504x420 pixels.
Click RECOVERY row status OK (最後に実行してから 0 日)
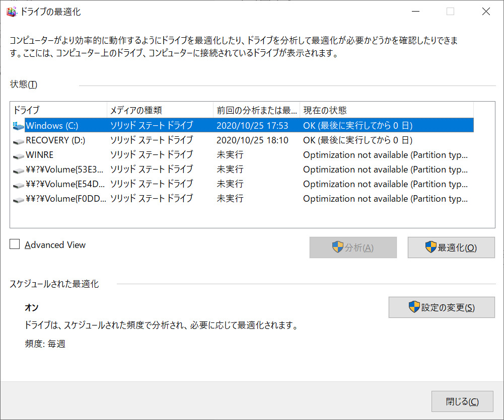tap(358, 140)
